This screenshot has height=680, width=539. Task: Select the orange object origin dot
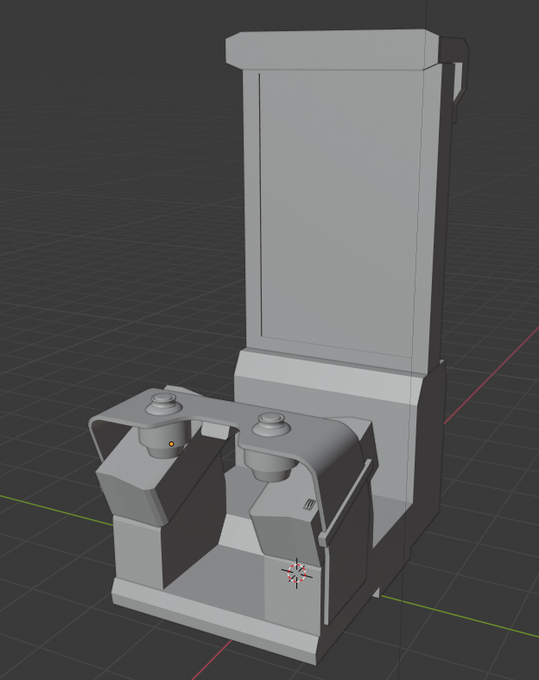click(x=171, y=444)
